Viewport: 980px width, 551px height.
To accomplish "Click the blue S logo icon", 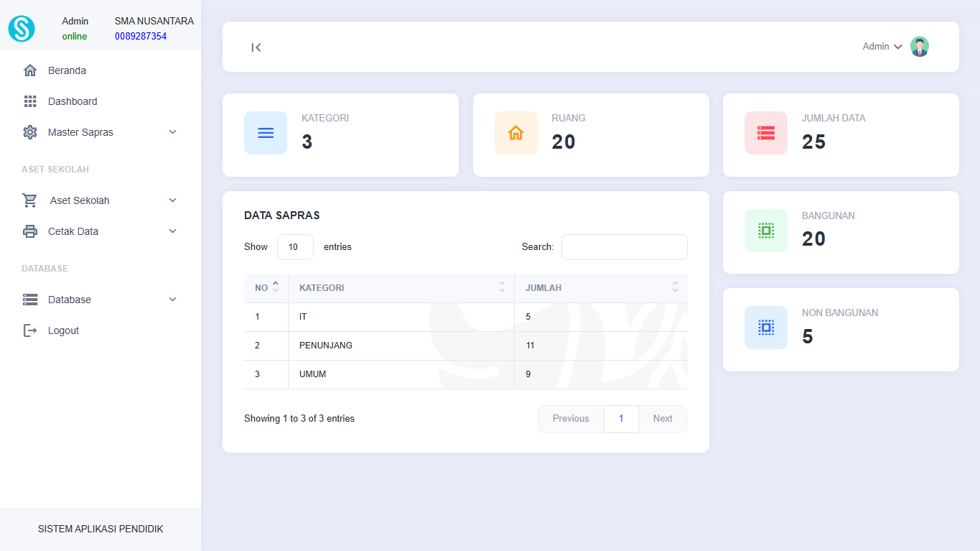I will [22, 29].
